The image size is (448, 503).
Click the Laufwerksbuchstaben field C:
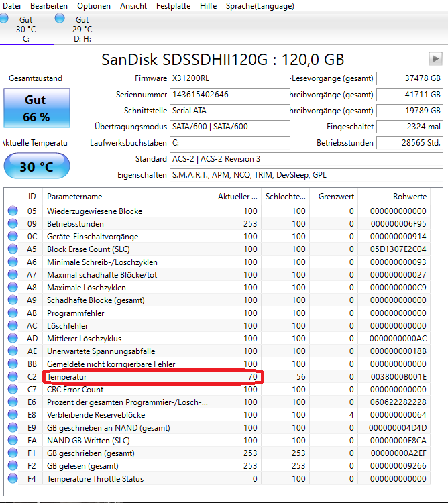(229, 142)
